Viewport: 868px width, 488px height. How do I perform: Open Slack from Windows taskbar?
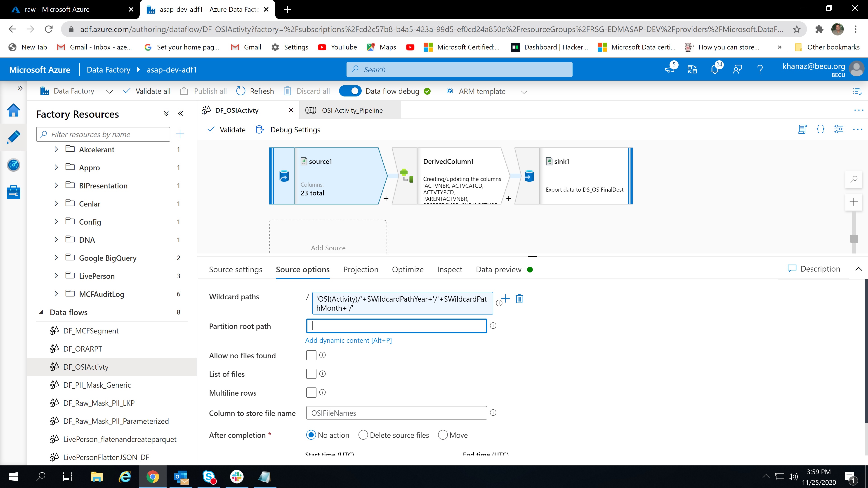pyautogui.click(x=237, y=477)
